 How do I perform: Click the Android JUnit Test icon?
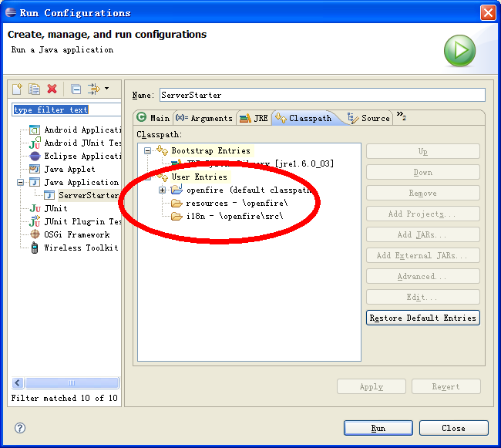tap(35, 143)
